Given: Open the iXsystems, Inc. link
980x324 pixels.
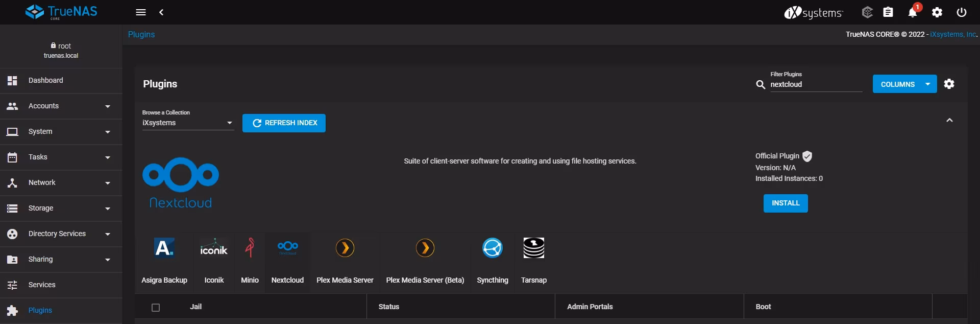Looking at the screenshot, I should tap(953, 35).
